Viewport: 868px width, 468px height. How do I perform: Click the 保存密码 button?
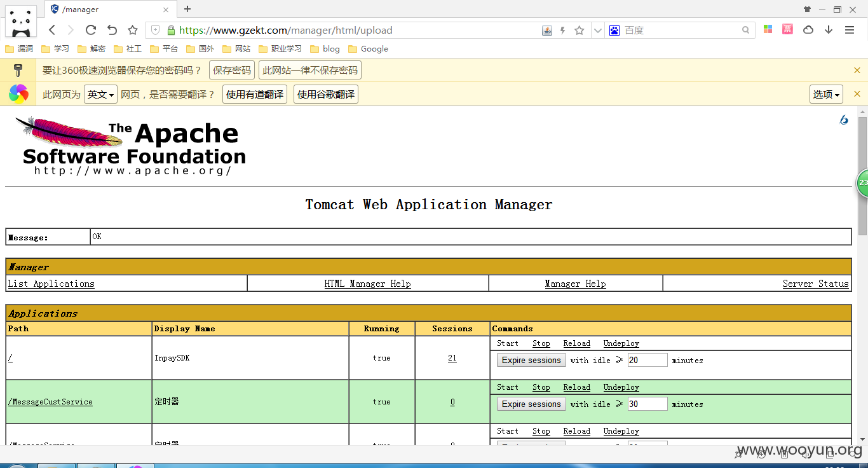coord(232,71)
